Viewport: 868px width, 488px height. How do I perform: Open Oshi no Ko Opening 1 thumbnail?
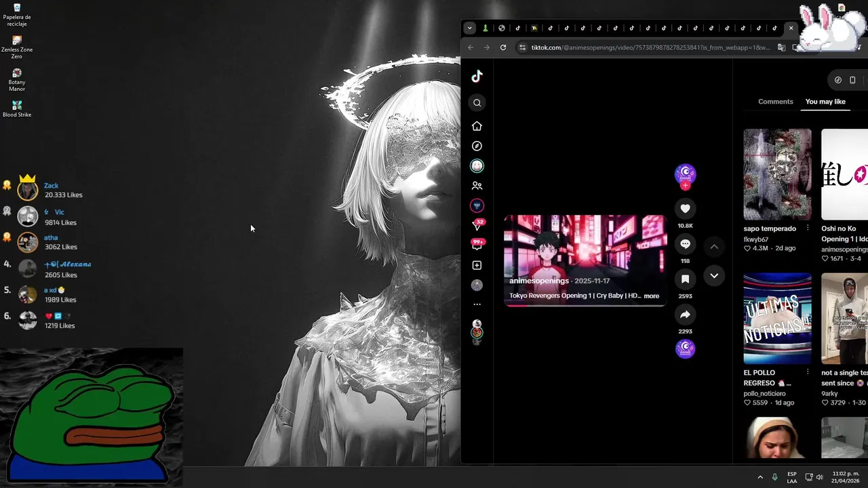pyautogui.click(x=844, y=174)
